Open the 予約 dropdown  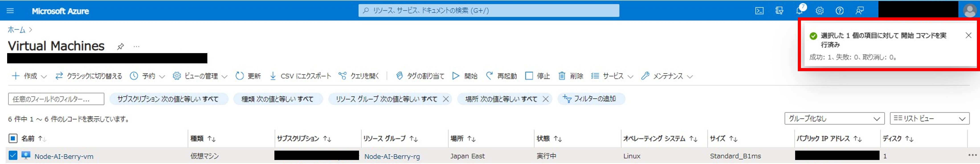[147, 76]
